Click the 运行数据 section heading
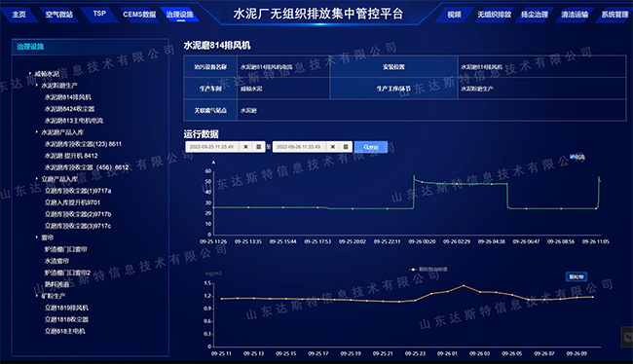 tap(201, 134)
